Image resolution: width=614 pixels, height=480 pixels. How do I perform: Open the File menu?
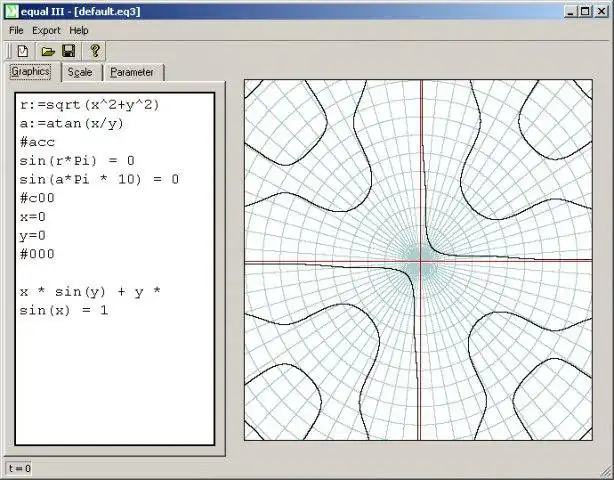pos(16,31)
